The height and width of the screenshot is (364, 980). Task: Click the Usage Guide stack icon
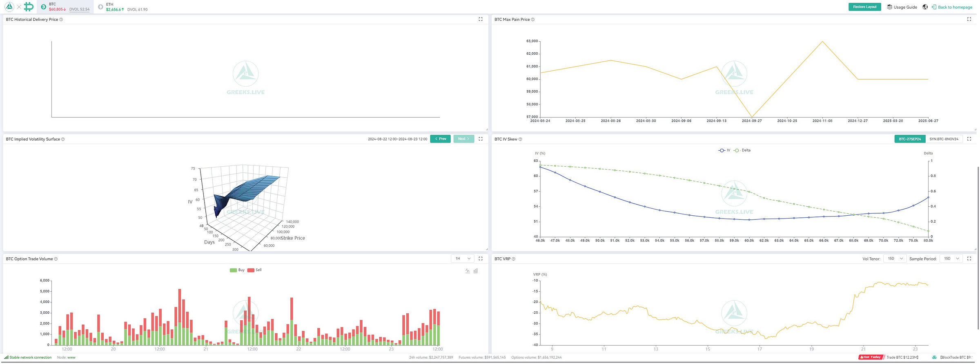(889, 7)
